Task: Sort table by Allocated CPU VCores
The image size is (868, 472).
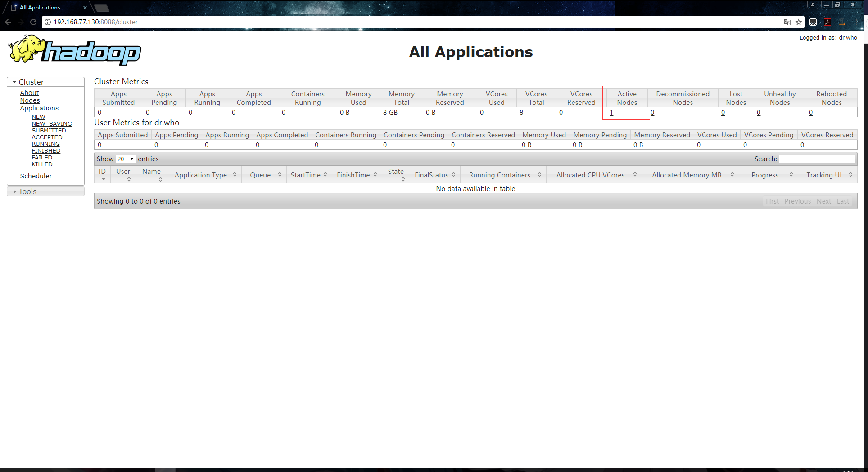Action: coord(594,175)
